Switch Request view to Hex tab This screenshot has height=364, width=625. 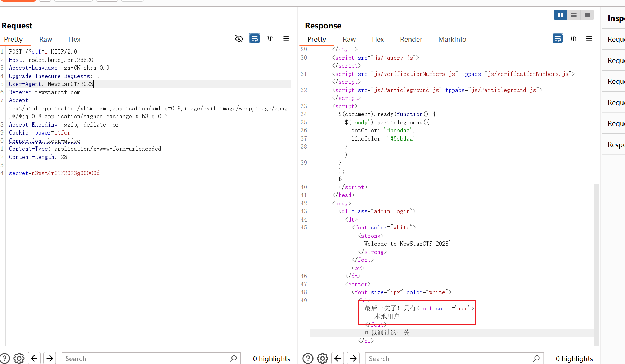(74, 39)
